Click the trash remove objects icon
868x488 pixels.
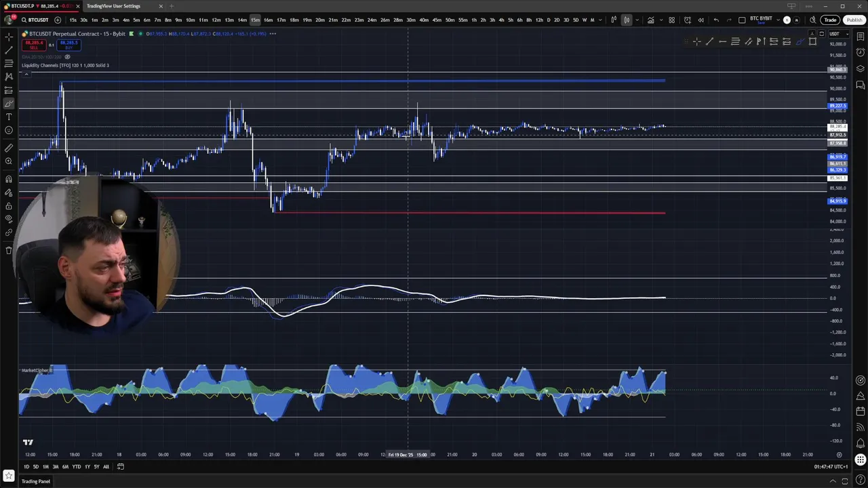click(x=8, y=250)
